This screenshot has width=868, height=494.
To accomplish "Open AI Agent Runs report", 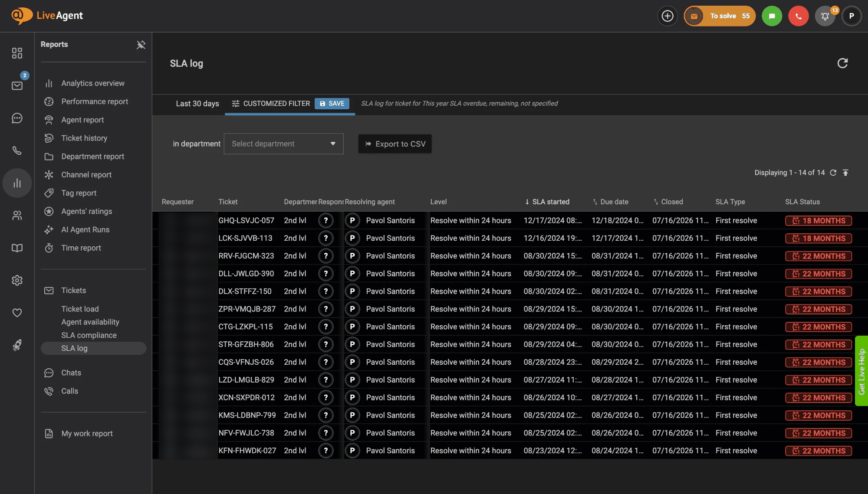I will 85,230.
